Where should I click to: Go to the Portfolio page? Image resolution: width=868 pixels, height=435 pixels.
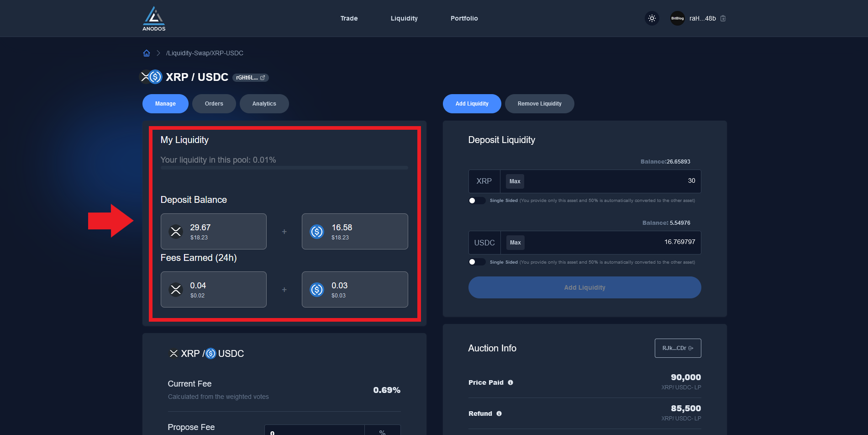point(464,18)
